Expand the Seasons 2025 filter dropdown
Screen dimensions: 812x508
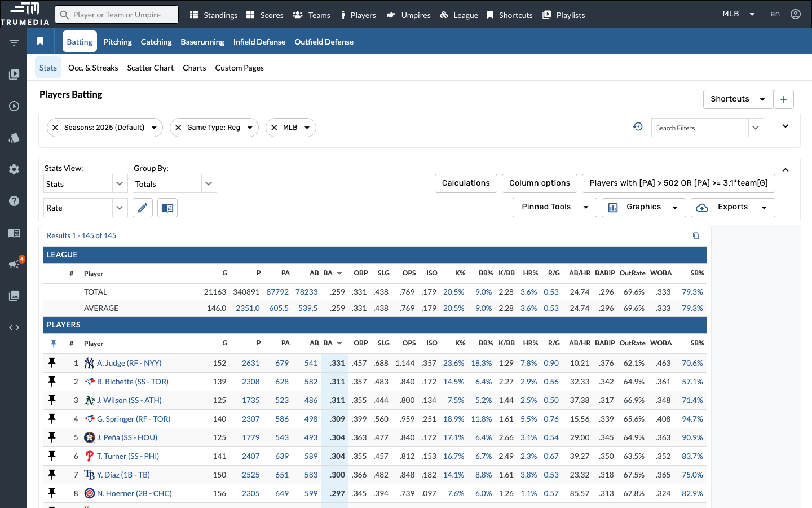[x=154, y=128]
